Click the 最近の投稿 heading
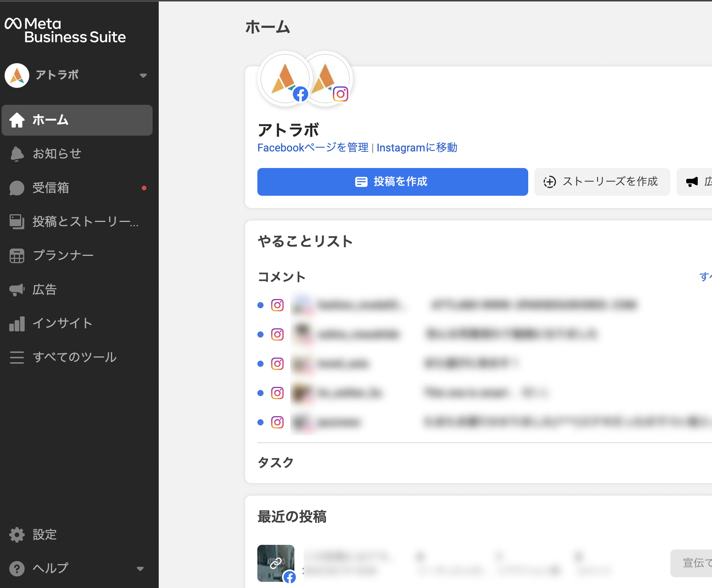 [x=292, y=517]
